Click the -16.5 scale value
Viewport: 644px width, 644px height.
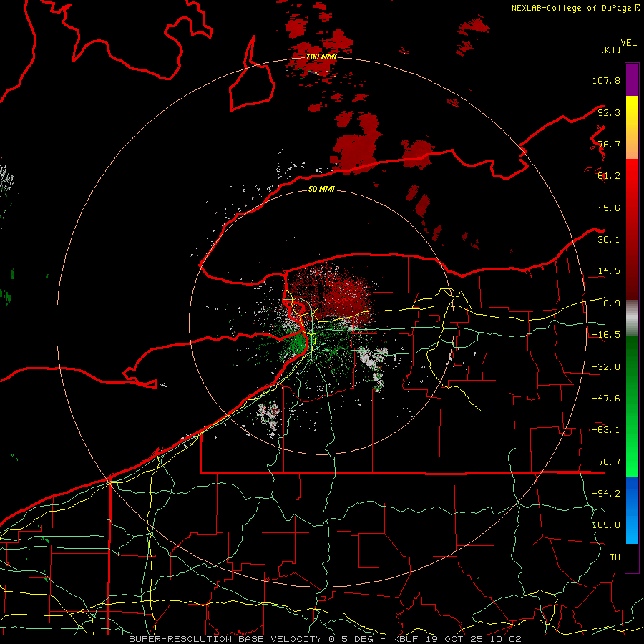pyautogui.click(x=606, y=335)
